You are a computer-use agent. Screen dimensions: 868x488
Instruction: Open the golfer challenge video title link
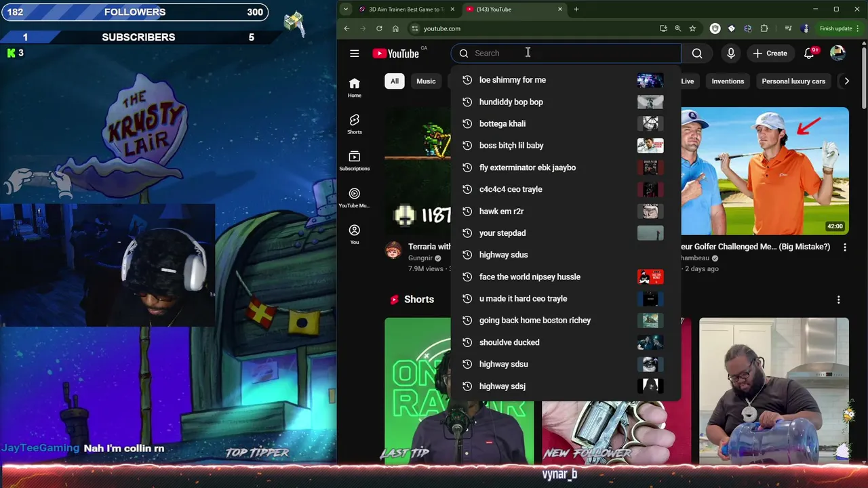(x=755, y=247)
